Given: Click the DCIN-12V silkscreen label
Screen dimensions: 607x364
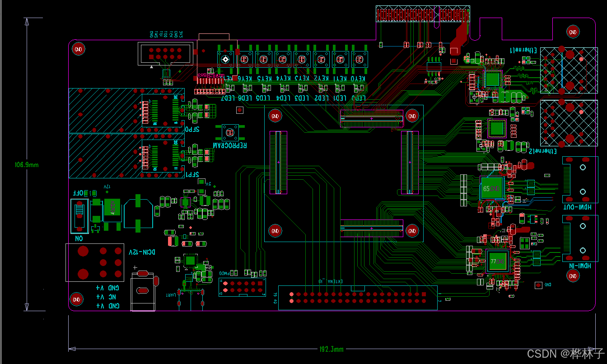Looking at the screenshot, I should tap(142, 252).
